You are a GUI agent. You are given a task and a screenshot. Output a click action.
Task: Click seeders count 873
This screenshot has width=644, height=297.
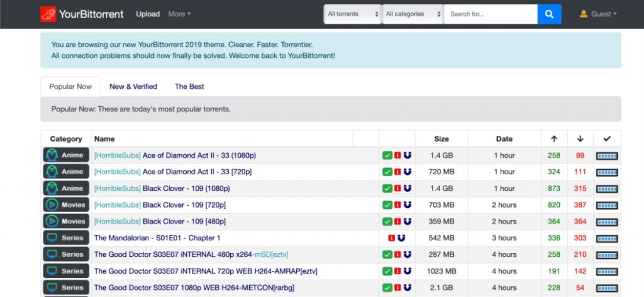click(x=554, y=188)
